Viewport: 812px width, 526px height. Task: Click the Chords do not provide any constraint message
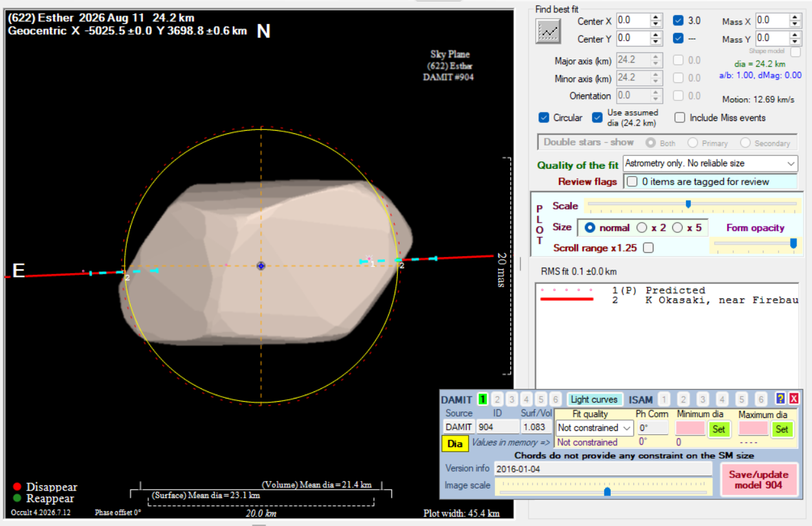coord(633,455)
